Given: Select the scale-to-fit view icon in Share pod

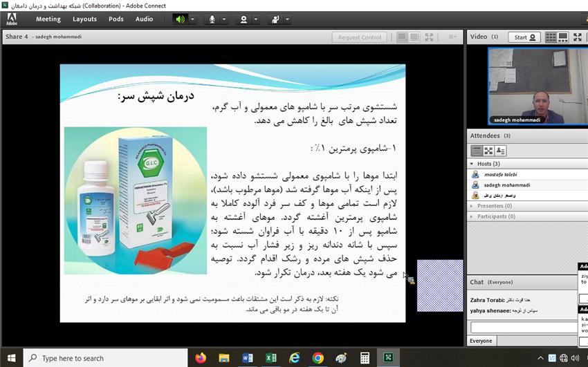Looking at the screenshot, I should click(403, 37).
